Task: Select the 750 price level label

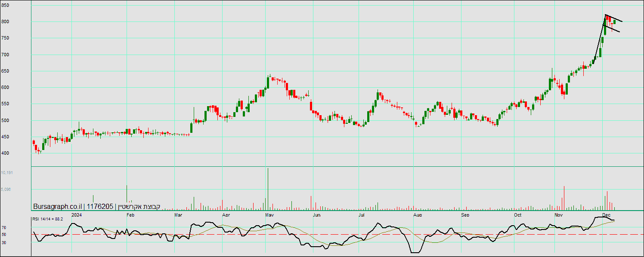Action: click(5, 38)
